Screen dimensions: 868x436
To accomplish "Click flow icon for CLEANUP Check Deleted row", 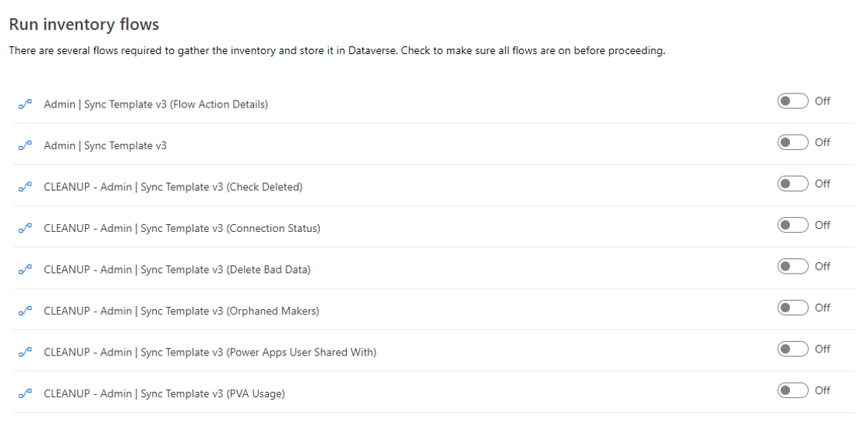I will pyautogui.click(x=25, y=187).
